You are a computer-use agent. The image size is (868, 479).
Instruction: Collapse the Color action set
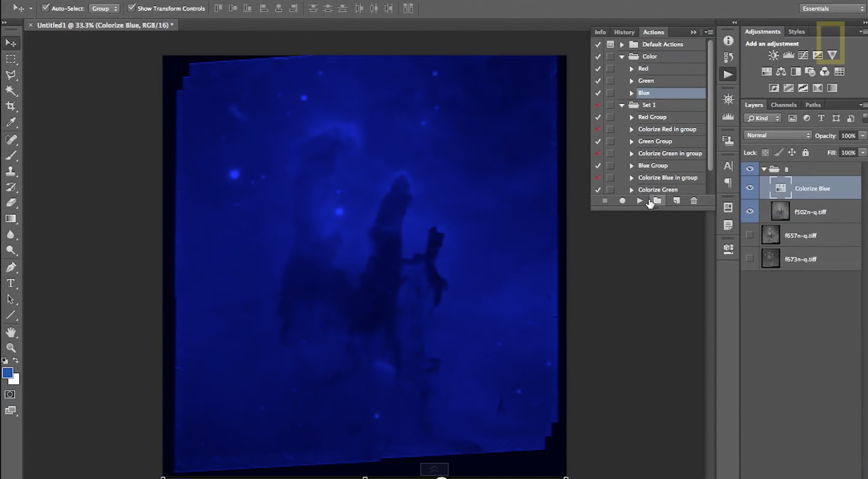pos(622,56)
